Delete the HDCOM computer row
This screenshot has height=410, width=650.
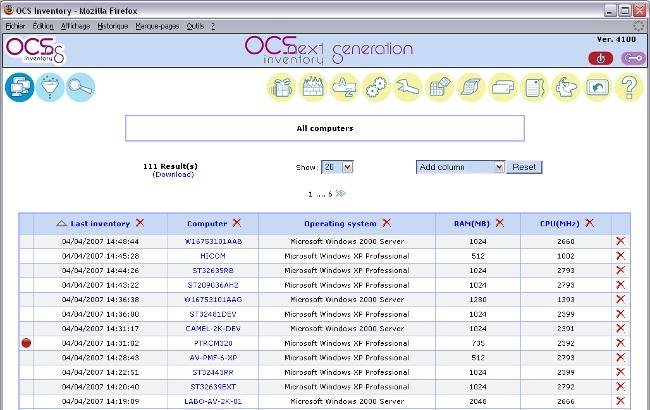[x=620, y=256]
